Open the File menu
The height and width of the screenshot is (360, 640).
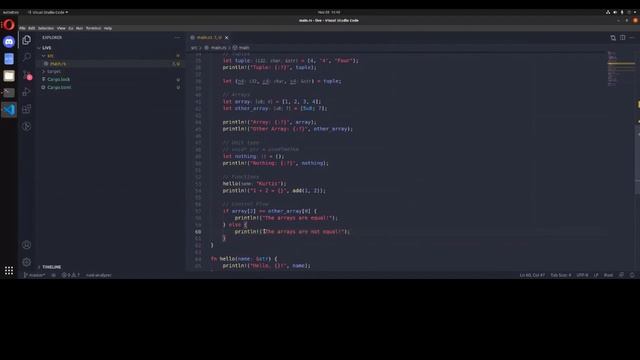pos(22,28)
